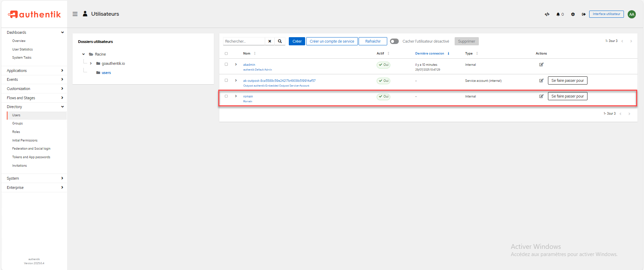
Task: Open the System Tasks menu item
Action: 22,58
